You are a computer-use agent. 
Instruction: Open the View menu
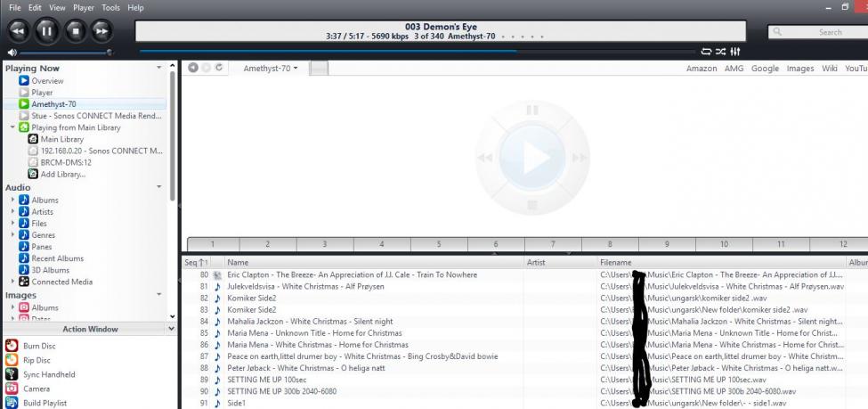click(x=57, y=8)
